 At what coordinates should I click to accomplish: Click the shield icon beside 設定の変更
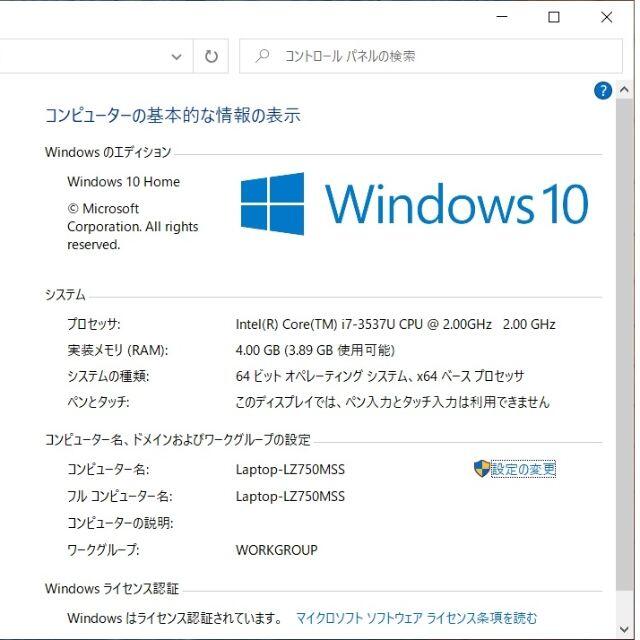[x=482, y=469]
